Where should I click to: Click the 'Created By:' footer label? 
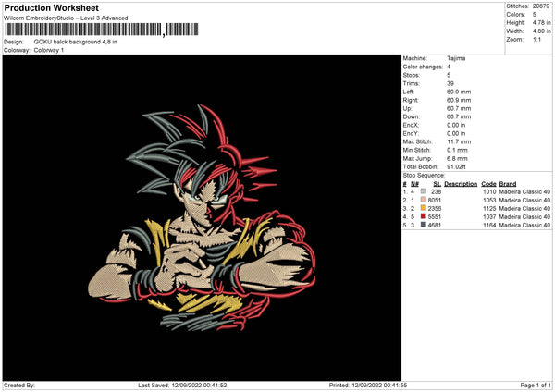tap(19, 385)
